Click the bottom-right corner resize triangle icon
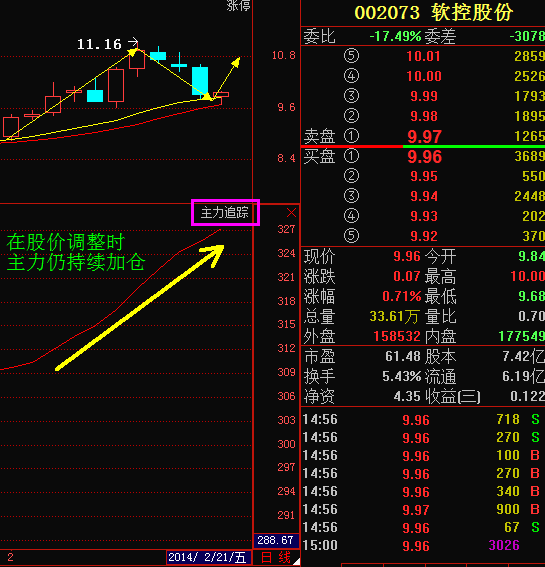 pyautogui.click(x=297, y=561)
